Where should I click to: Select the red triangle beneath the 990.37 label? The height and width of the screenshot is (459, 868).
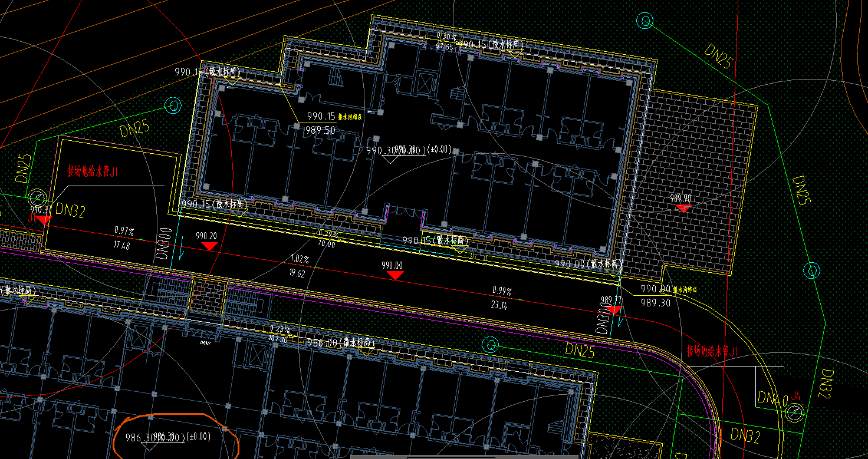tap(43, 220)
